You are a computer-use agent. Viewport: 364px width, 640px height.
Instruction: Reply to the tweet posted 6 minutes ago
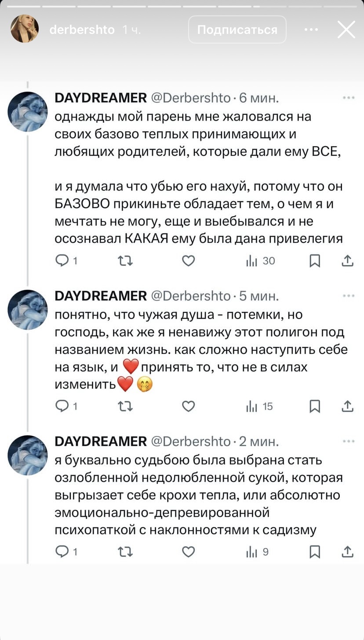pos(62,261)
